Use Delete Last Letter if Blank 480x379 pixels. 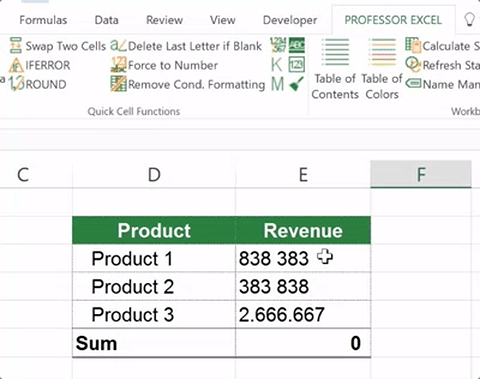pyautogui.click(x=186, y=46)
